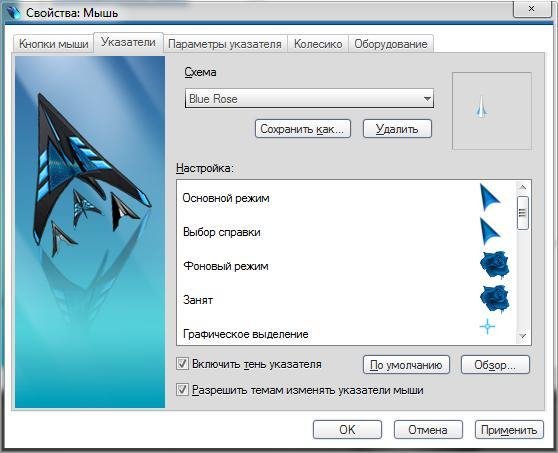Switch to the Колесико tab
This screenshot has height=453, width=558.
(x=318, y=44)
